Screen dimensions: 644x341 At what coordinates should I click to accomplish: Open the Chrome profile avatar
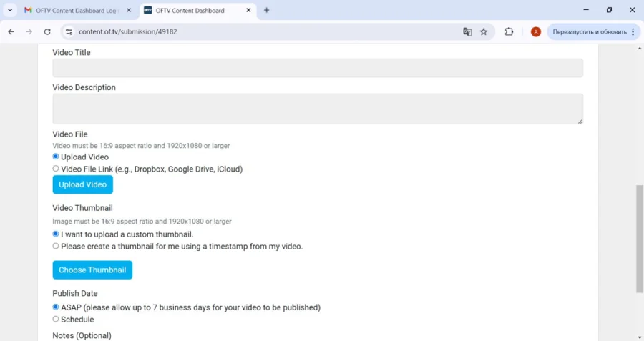(535, 31)
